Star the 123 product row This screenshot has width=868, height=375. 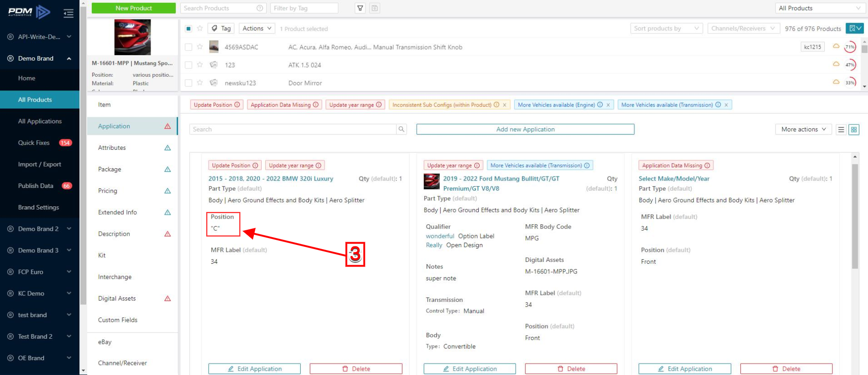tap(200, 65)
